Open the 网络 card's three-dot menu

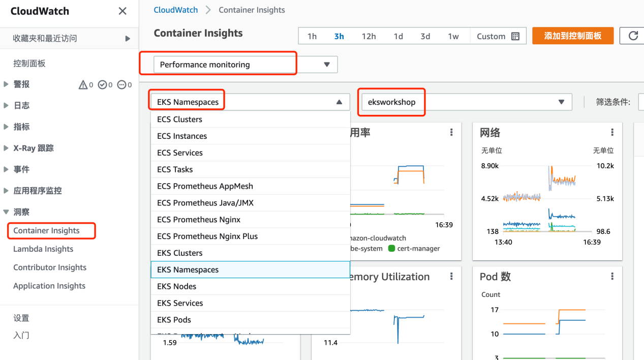[612, 132]
